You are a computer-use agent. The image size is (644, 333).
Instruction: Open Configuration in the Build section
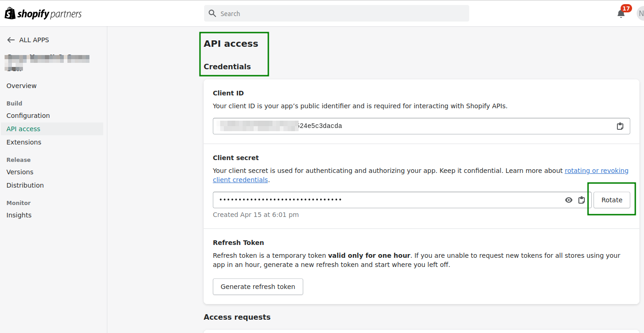tap(28, 116)
